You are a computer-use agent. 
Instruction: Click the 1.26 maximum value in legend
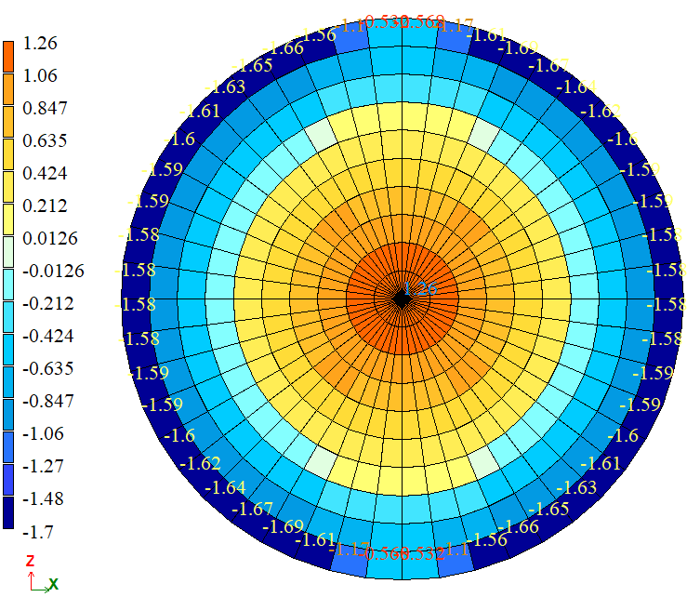40,43
